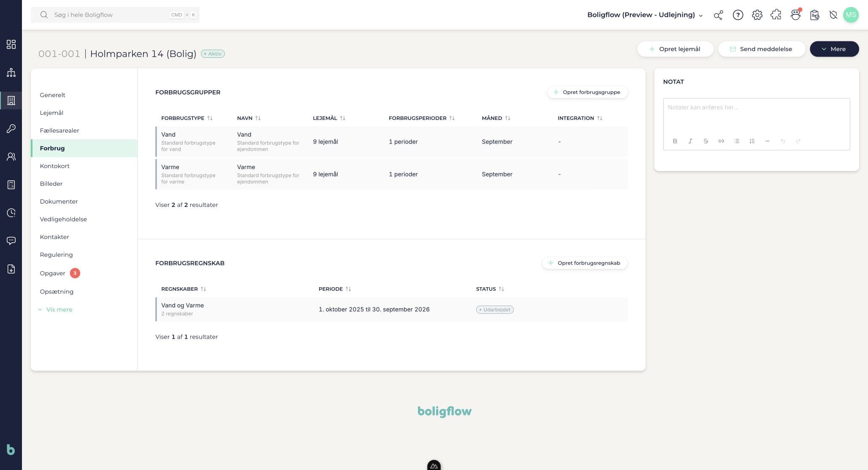Sort by the FORBRUGSTYPE column

pos(187,118)
